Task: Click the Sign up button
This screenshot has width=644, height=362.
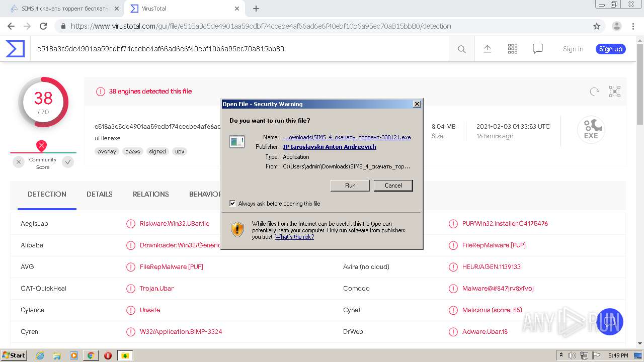Action: 611,49
